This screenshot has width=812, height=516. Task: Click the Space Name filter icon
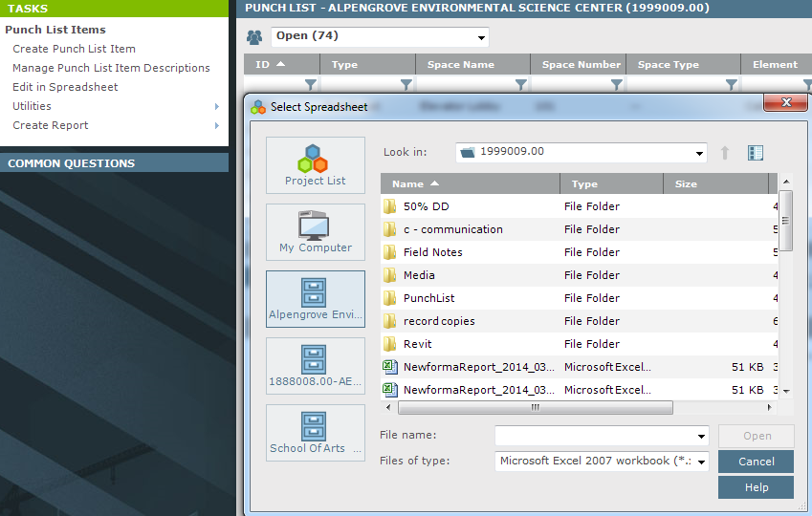coord(521,84)
